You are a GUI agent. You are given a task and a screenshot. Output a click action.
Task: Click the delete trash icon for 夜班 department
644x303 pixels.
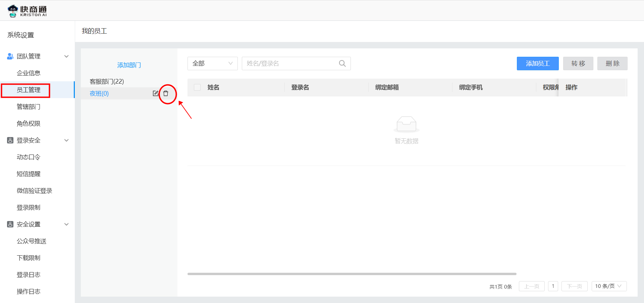166,93
